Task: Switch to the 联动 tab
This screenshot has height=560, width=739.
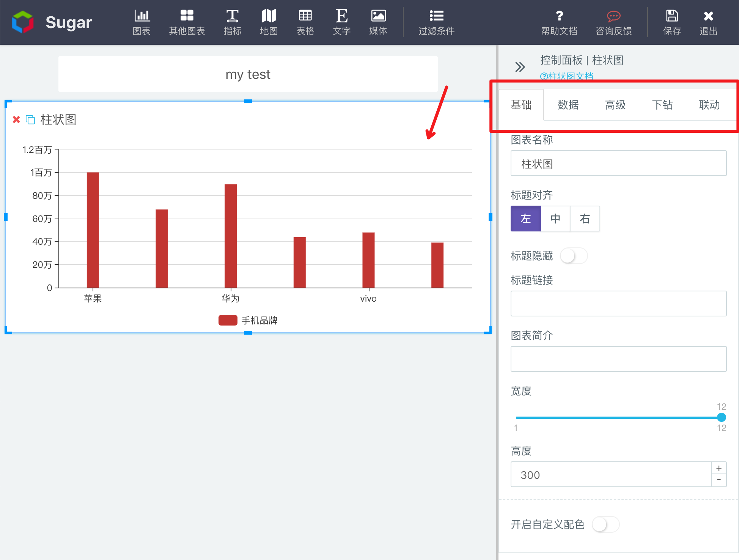Action: click(x=709, y=105)
